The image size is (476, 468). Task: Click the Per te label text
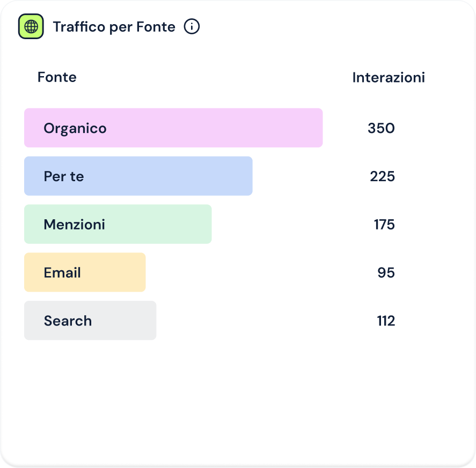point(64,176)
